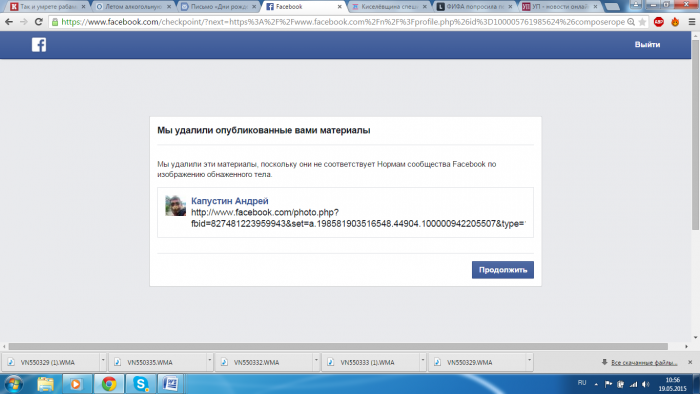Click the horizontal page scrollbar
Screen dimensions: 700x394
[x=338, y=346]
